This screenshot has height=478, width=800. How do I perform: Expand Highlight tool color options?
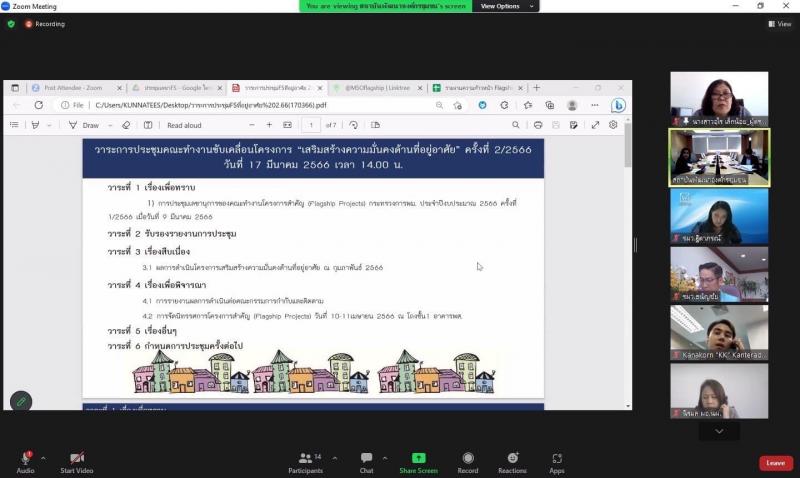point(49,125)
